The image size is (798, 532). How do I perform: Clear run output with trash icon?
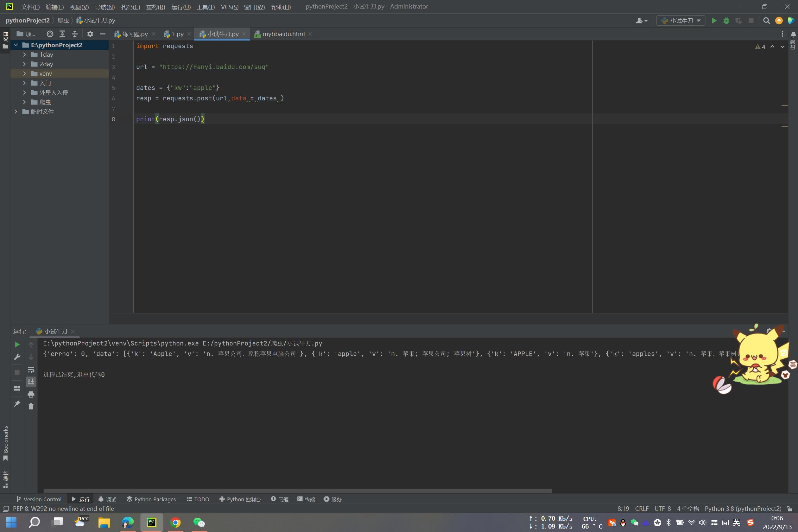coord(31,407)
